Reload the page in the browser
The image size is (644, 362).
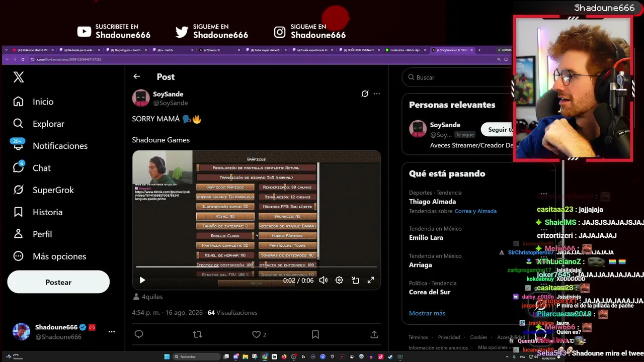[x=23, y=59]
